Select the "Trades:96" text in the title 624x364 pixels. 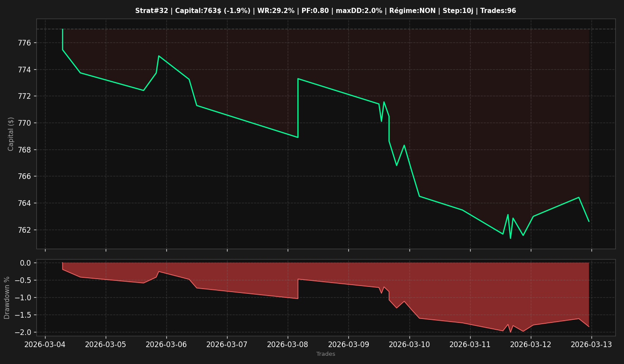tap(498, 11)
